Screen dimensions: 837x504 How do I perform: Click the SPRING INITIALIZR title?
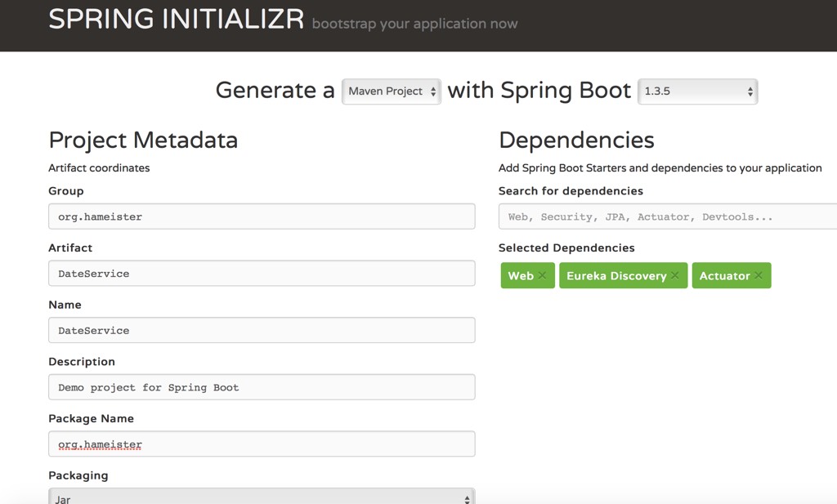[x=176, y=20]
